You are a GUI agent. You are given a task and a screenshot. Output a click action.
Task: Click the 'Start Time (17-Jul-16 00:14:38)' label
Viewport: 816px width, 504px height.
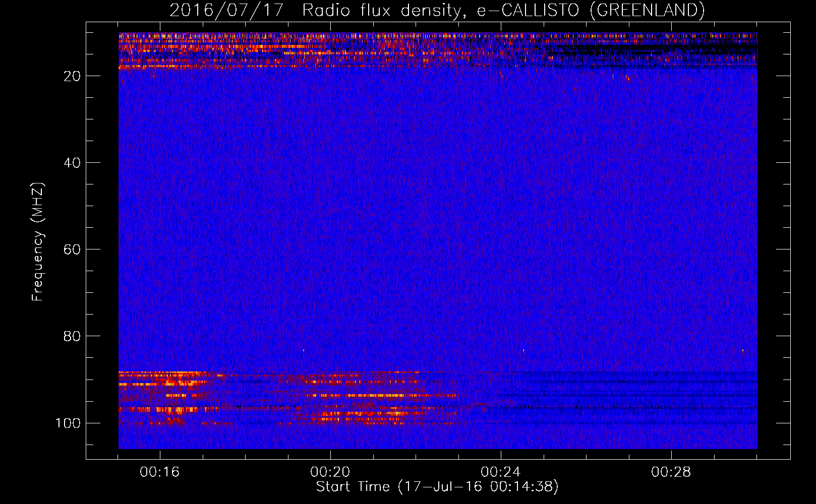(437, 487)
